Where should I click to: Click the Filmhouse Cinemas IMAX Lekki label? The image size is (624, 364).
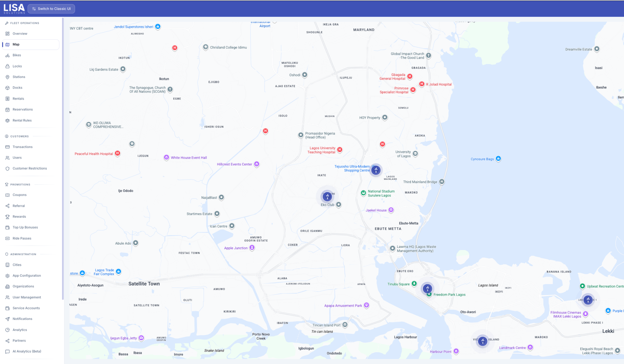point(566,314)
